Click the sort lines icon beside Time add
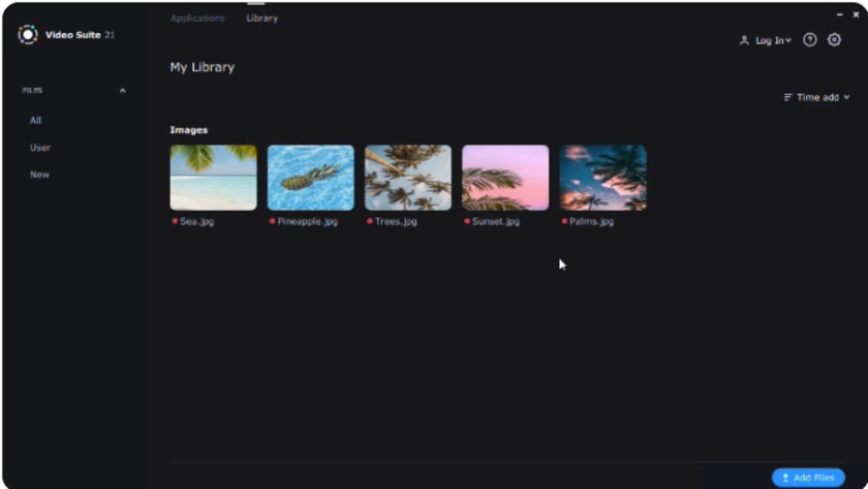Screen dimensions: 868x489 (x=788, y=98)
